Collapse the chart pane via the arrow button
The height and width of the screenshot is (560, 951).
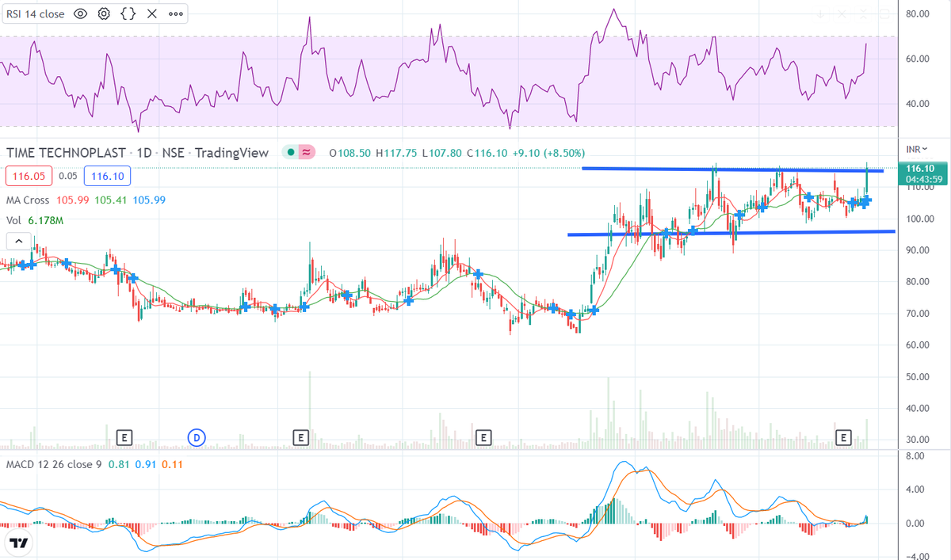point(18,241)
